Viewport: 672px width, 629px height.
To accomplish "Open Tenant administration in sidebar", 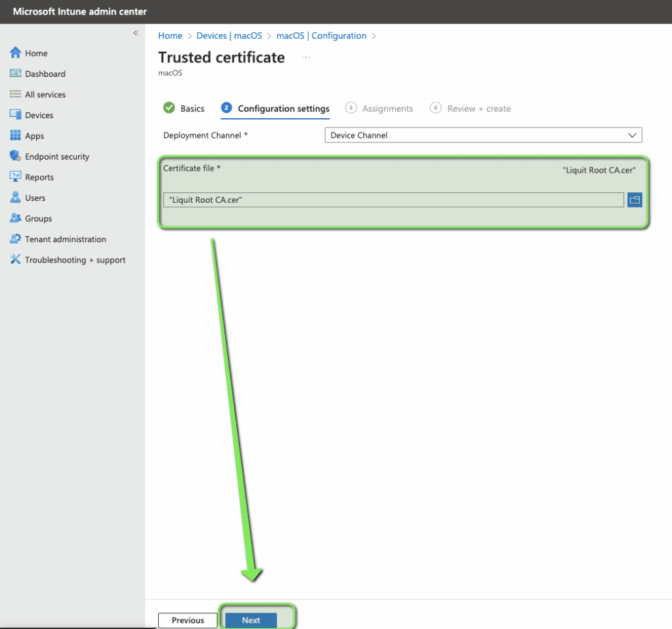I will (65, 239).
